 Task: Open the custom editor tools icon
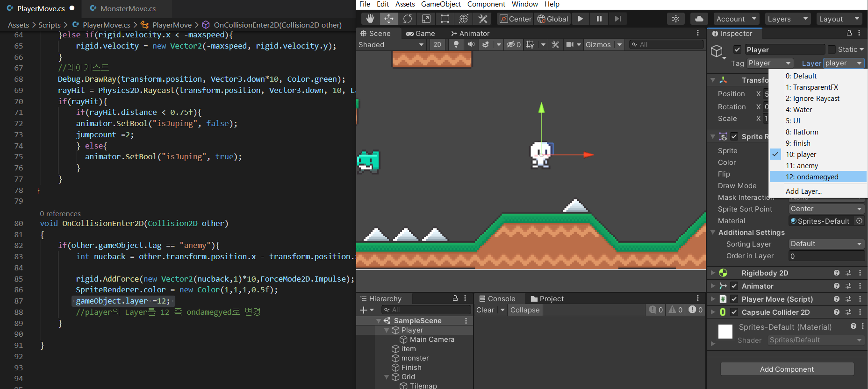[x=483, y=19]
